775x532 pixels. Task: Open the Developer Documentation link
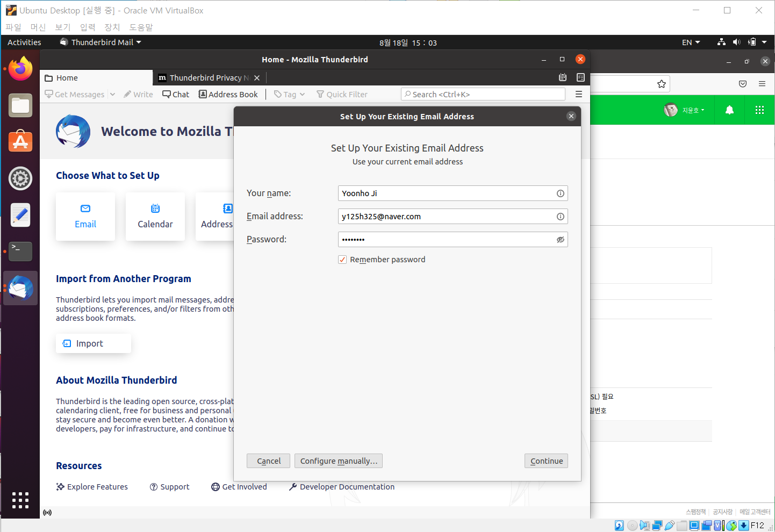pos(341,487)
